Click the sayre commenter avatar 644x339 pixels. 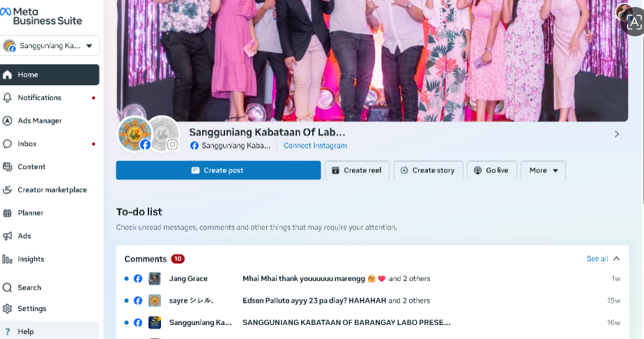[155, 301]
